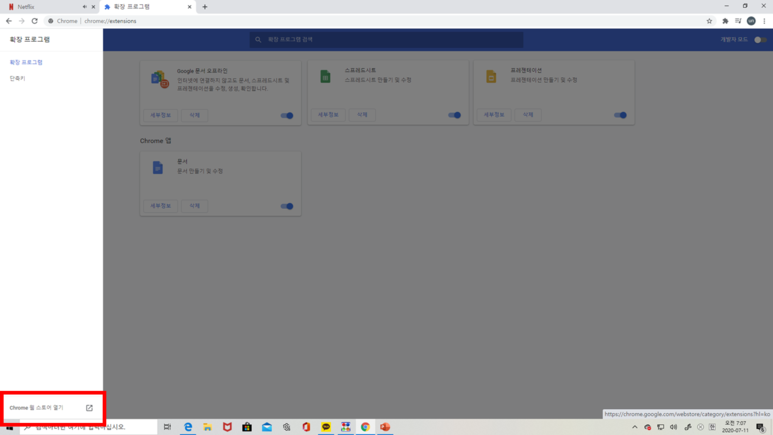Click 세부정보 for 문서 app
This screenshot has height=435, width=773.
(161, 206)
